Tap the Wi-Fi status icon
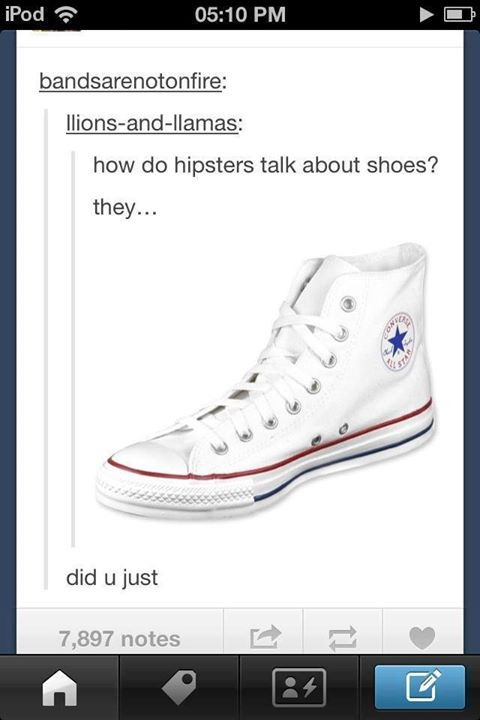 [66, 15]
